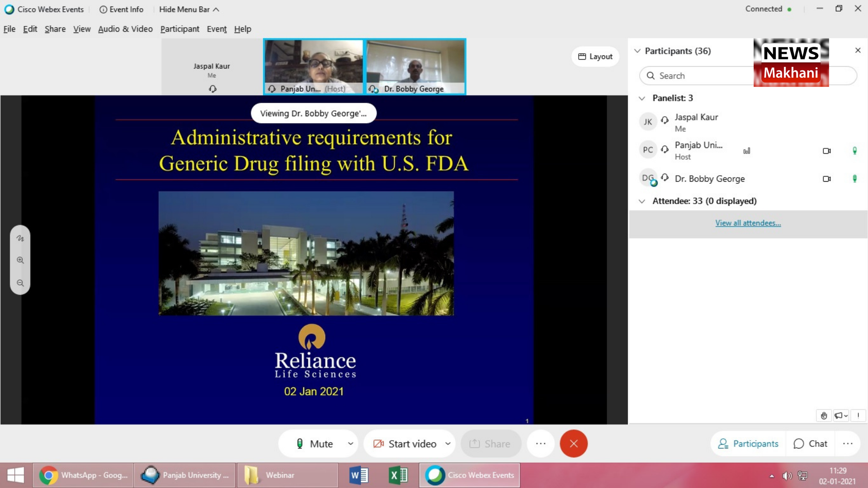The width and height of the screenshot is (868, 488).
Task: Click the Raise Hand icon
Action: coord(824,416)
